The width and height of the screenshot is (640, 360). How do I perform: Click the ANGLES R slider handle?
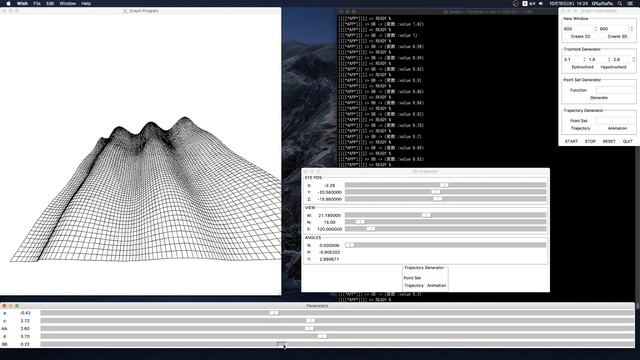click(350, 245)
